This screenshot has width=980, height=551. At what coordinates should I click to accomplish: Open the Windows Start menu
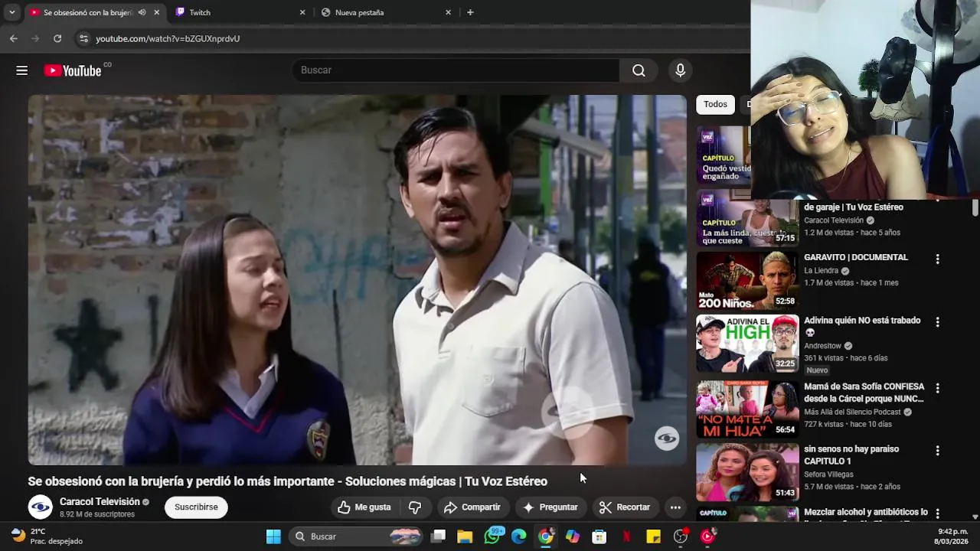(x=273, y=536)
